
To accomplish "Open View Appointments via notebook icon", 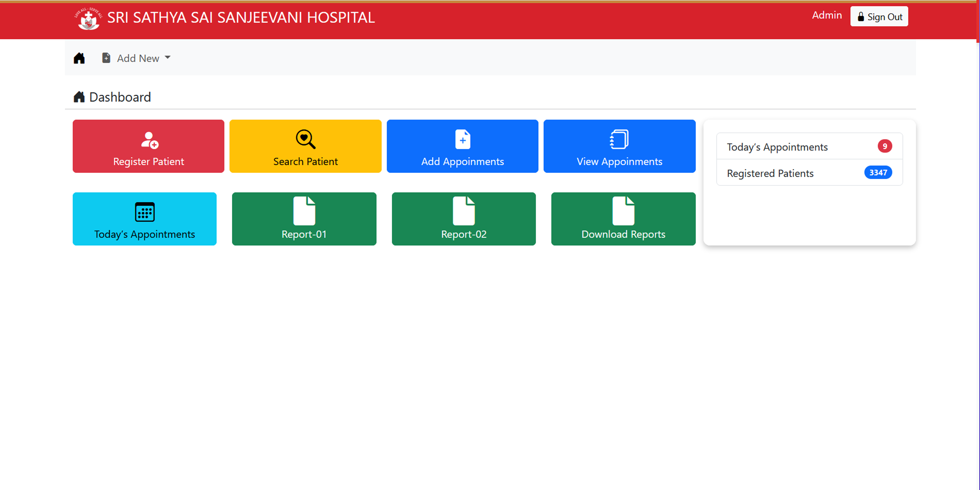I will click(x=619, y=139).
